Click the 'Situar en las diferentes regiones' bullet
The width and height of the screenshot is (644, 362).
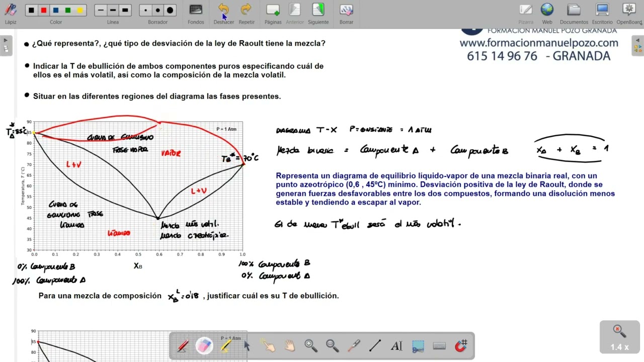pos(157,96)
